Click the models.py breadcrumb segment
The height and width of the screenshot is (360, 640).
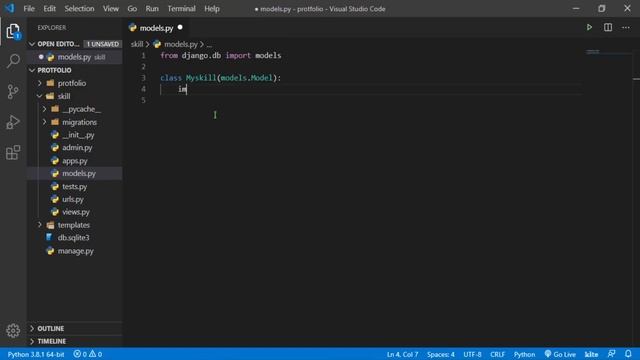point(180,44)
